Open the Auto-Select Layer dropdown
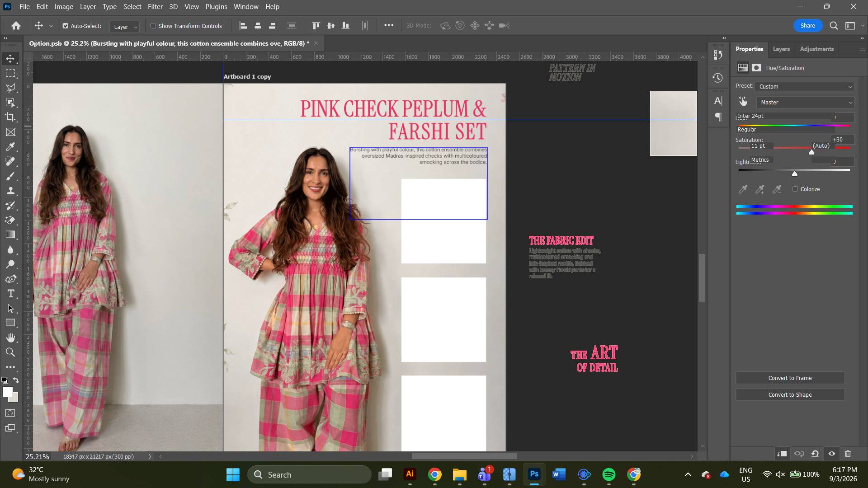Screen dimensions: 868x488 click(x=124, y=27)
